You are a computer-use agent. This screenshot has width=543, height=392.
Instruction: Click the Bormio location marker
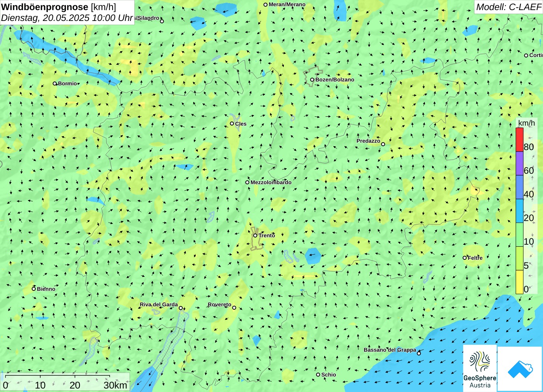coord(55,83)
